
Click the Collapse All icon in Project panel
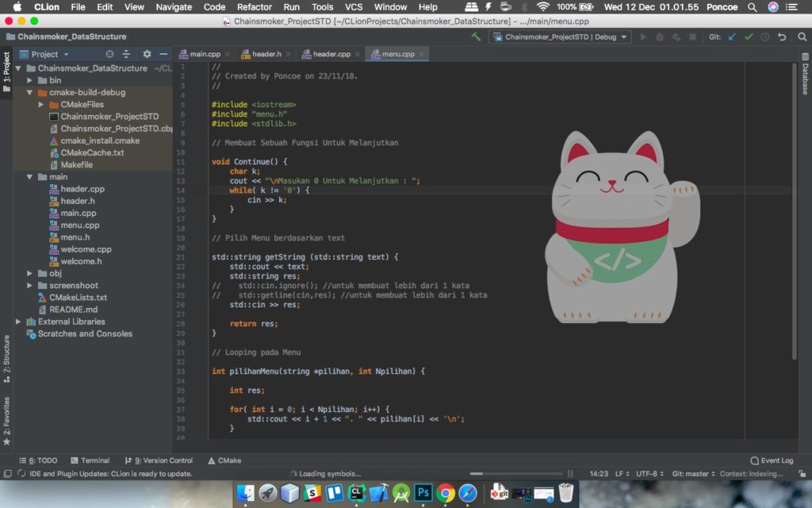pos(126,54)
